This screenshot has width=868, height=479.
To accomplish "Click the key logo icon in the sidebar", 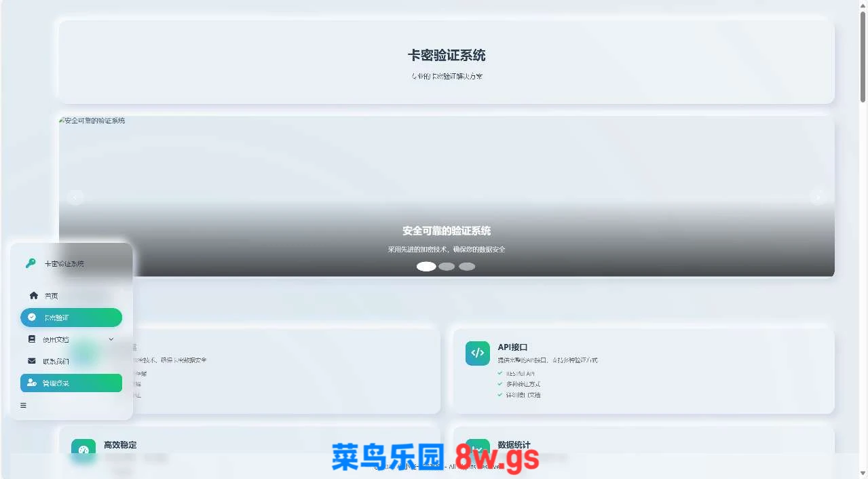I will [31, 263].
